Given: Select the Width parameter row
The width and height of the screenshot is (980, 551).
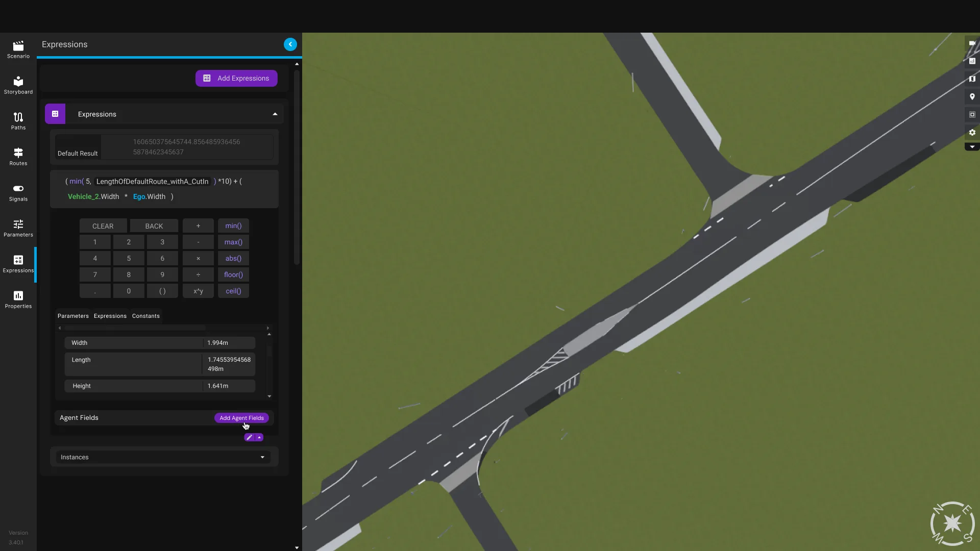Looking at the screenshot, I should [160, 343].
